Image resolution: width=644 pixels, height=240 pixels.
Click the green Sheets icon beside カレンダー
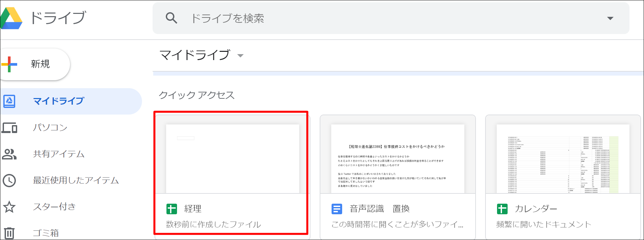502,209
